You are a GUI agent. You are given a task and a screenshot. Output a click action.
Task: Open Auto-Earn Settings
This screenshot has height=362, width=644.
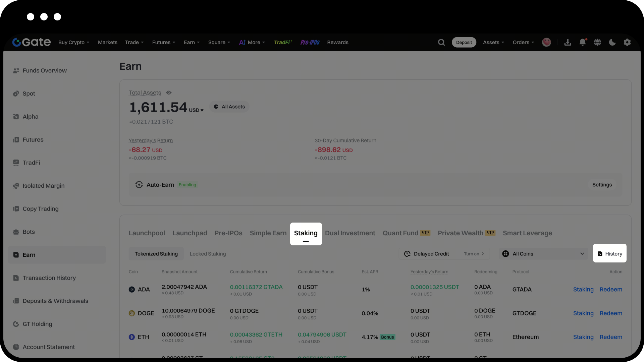(x=602, y=185)
